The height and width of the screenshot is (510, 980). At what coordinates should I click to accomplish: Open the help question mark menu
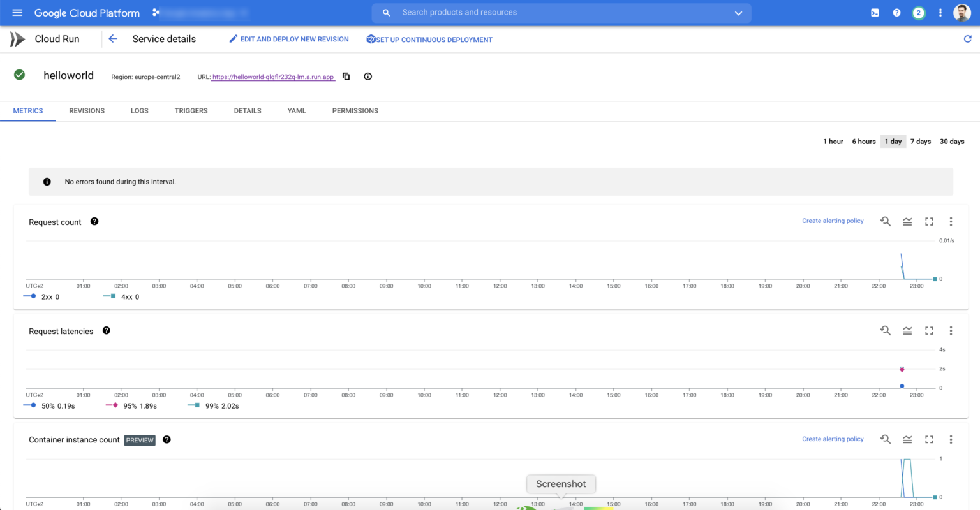tap(896, 13)
